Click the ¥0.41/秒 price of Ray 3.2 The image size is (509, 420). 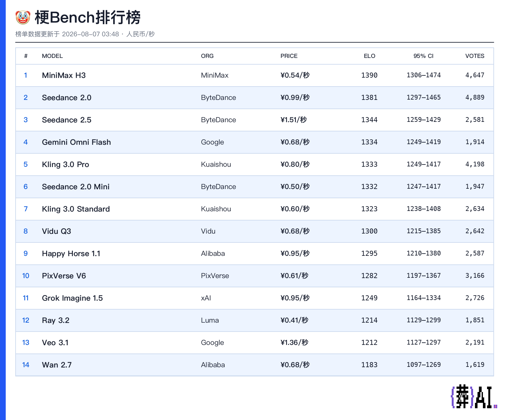click(x=295, y=320)
